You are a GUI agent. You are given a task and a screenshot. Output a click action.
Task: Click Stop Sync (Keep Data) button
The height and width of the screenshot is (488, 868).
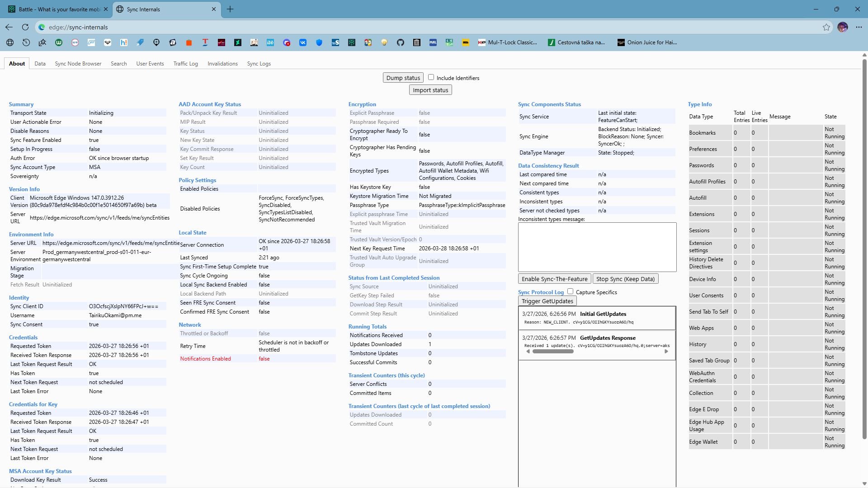[625, 279]
